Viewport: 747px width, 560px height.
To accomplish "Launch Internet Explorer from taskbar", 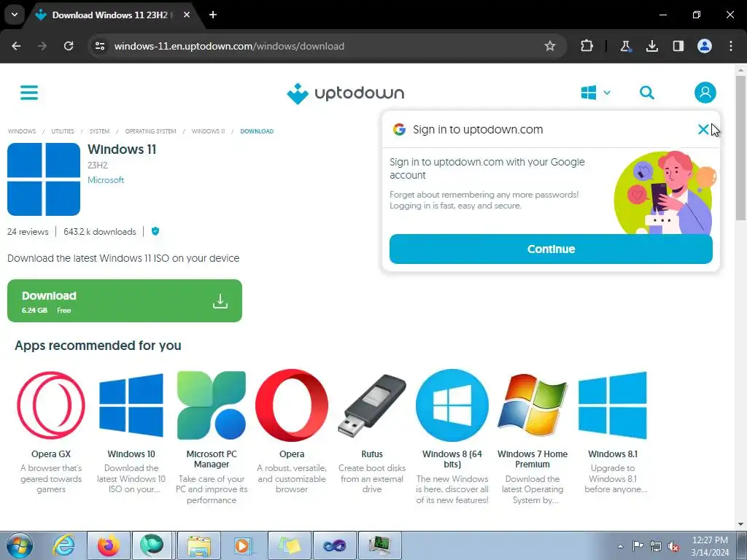I will 64,545.
